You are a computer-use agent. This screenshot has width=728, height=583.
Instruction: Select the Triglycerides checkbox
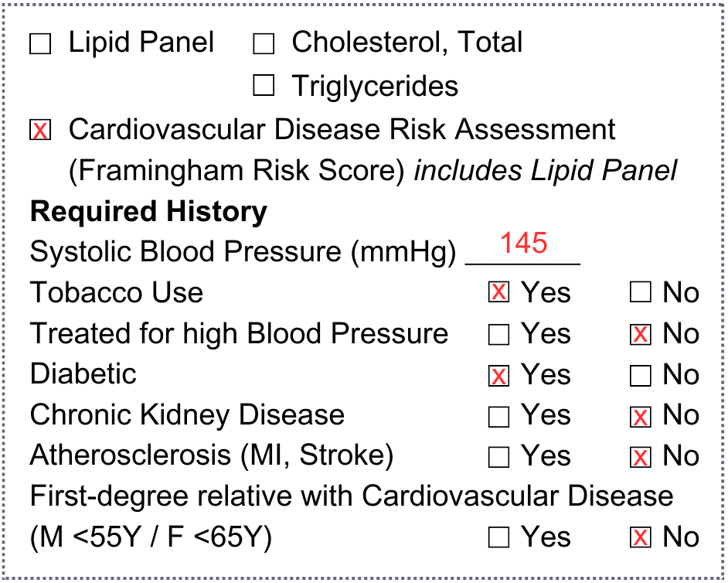264,86
